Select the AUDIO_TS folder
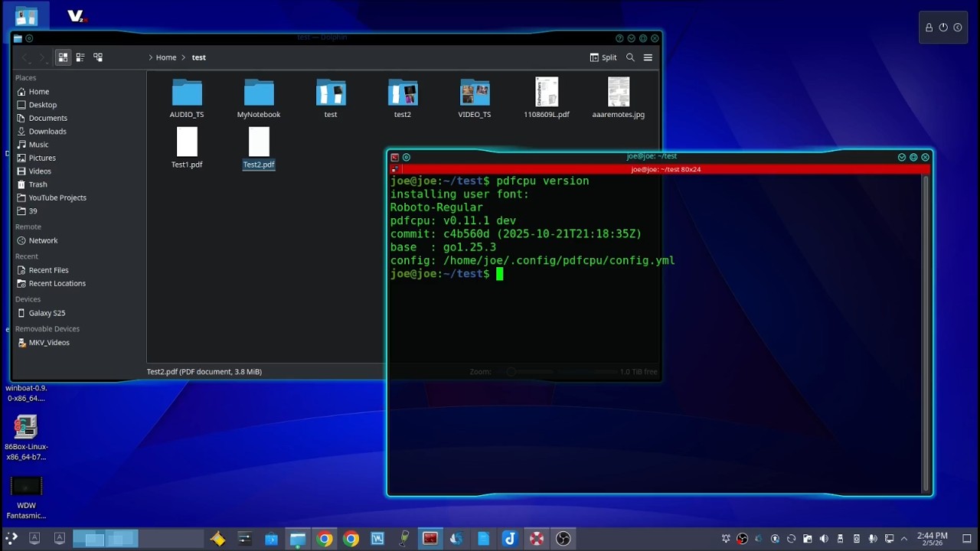The width and height of the screenshot is (980, 551). tap(187, 98)
